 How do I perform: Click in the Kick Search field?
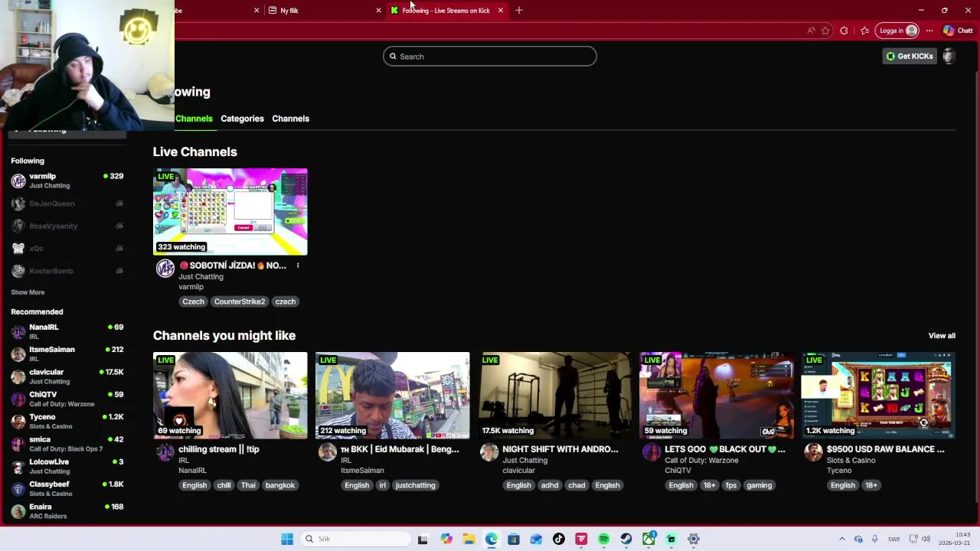coord(490,57)
